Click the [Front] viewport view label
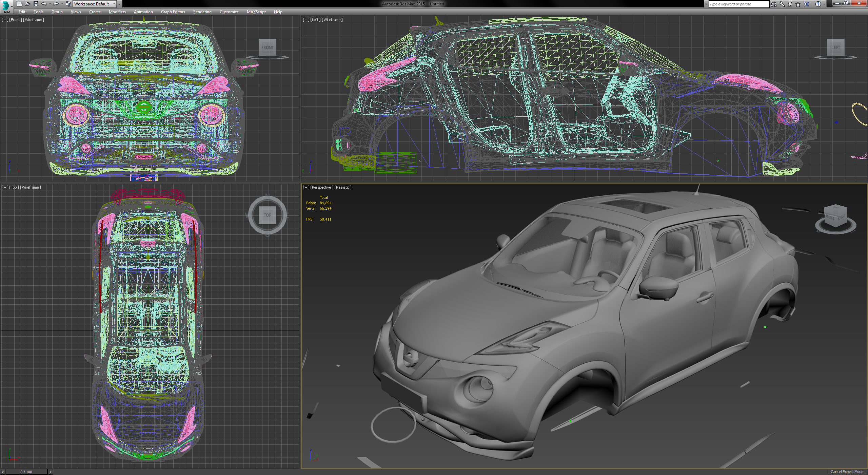This screenshot has height=475, width=868. point(16,20)
